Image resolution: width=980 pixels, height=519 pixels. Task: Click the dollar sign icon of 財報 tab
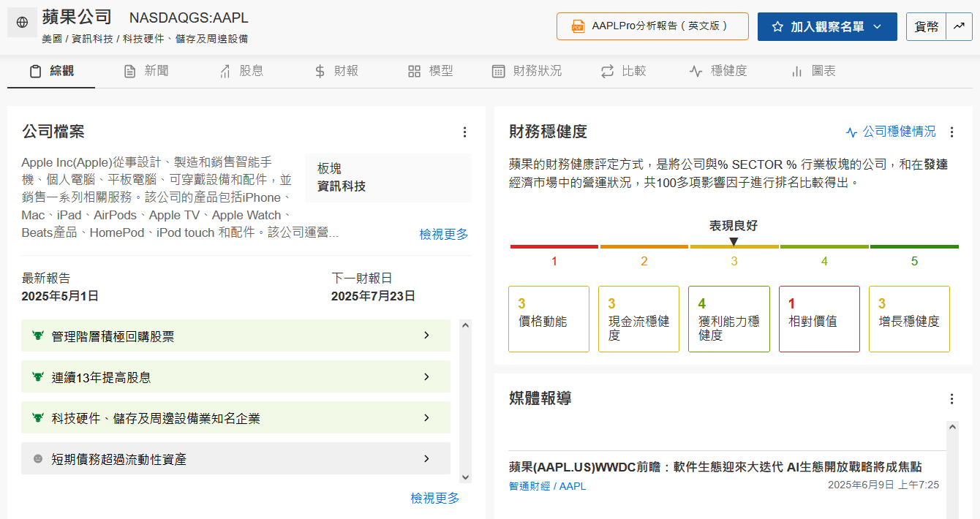tap(320, 71)
